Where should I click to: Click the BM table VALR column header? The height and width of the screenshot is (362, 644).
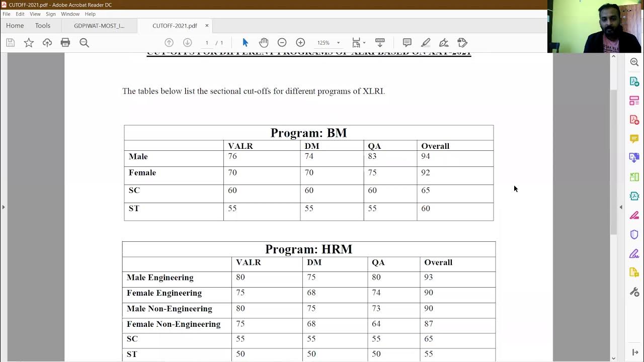(x=240, y=146)
